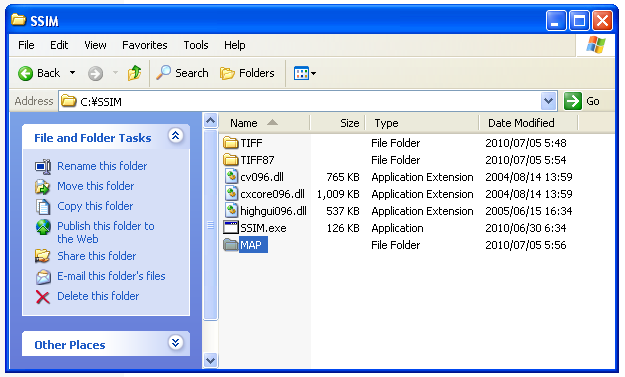Click the Rename this folder icon
Screen dimensions: 625x377
pyautogui.click(x=43, y=167)
